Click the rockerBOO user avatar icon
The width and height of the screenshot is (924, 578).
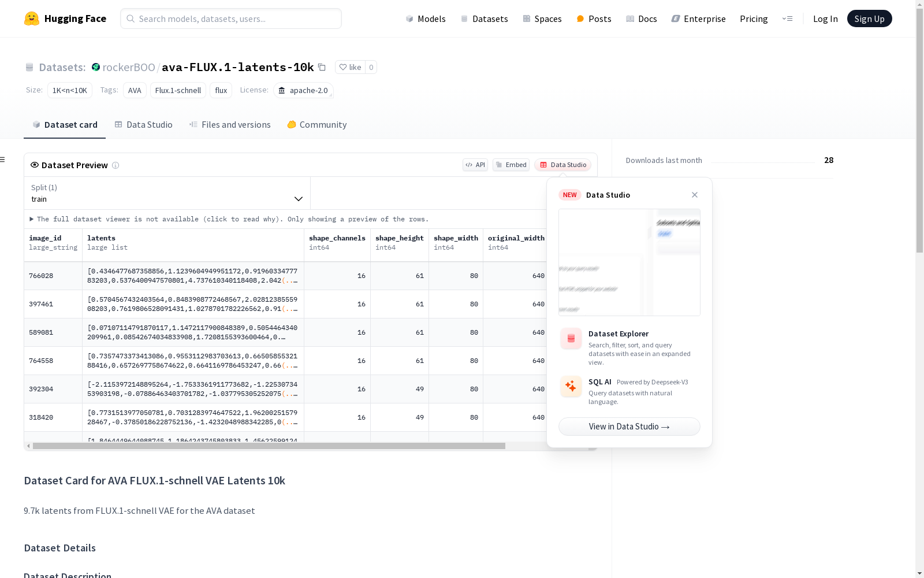(x=96, y=67)
